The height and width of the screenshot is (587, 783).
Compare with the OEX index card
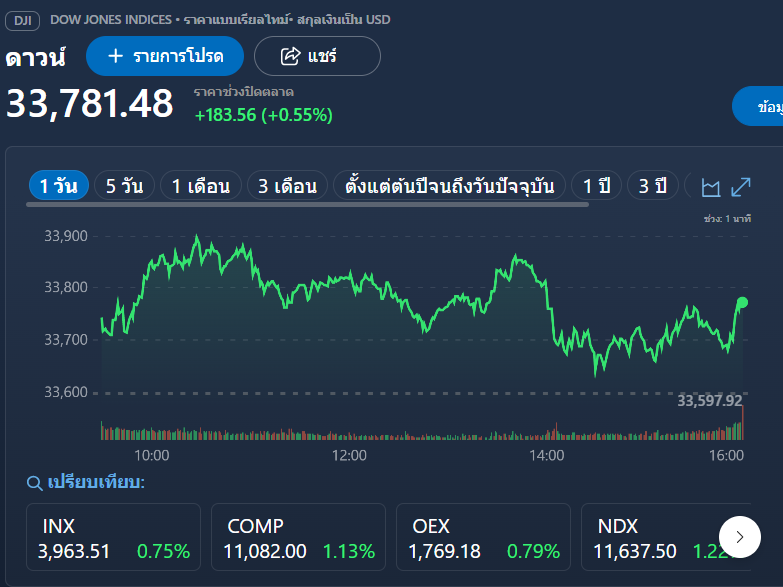click(x=483, y=537)
